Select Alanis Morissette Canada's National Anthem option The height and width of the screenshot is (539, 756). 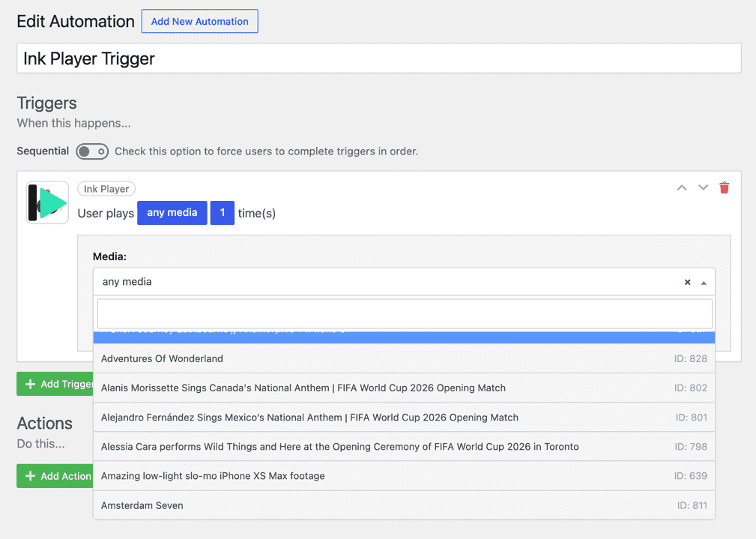[404, 388]
